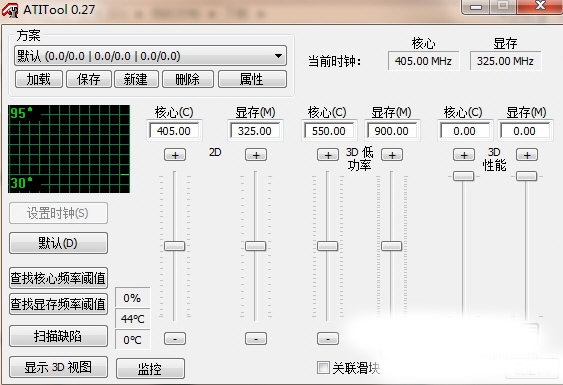563x385 pixels.
Task: Increase 3D performance core clock plus button
Action: coord(464,155)
